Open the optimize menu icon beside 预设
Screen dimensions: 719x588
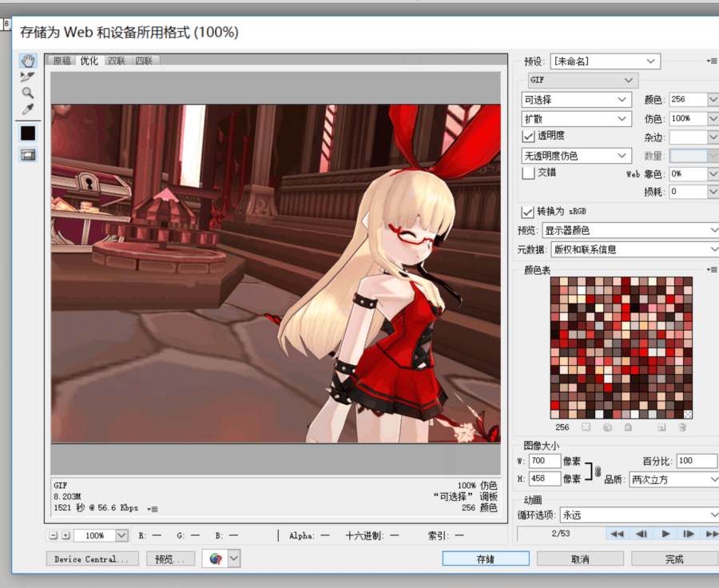coord(712,61)
